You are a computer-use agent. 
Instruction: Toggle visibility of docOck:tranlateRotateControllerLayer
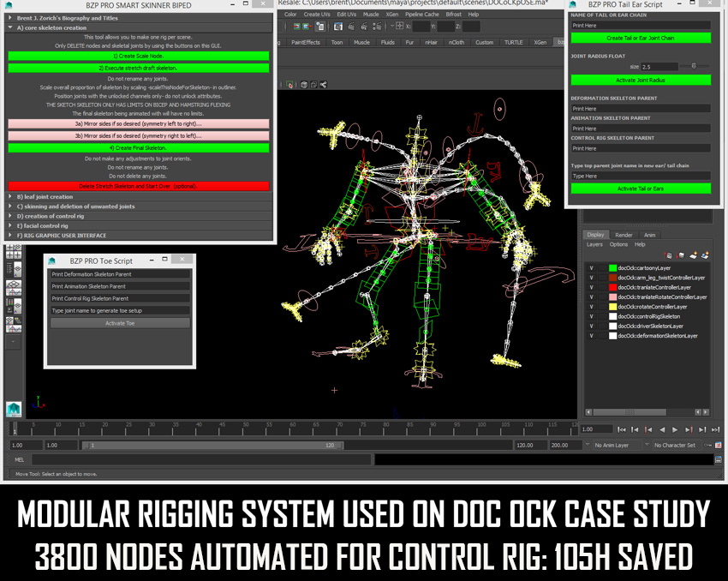point(591,297)
